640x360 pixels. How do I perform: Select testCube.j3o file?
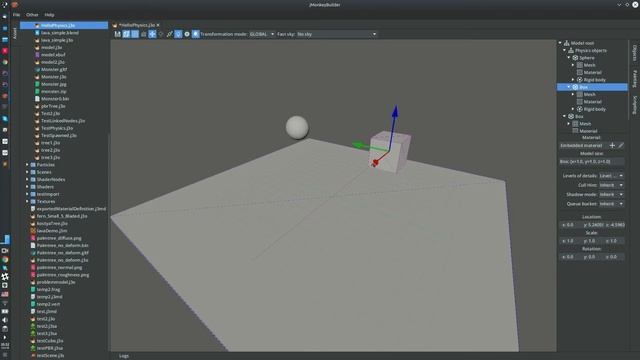click(50, 341)
